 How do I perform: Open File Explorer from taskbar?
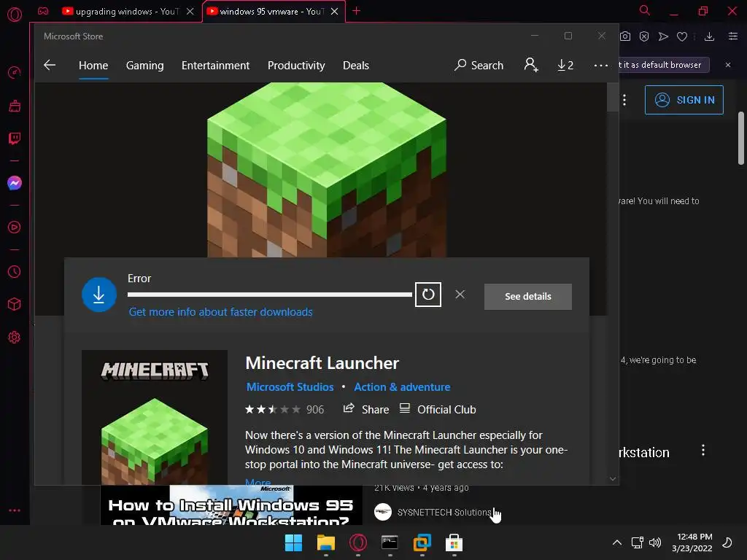pos(326,542)
